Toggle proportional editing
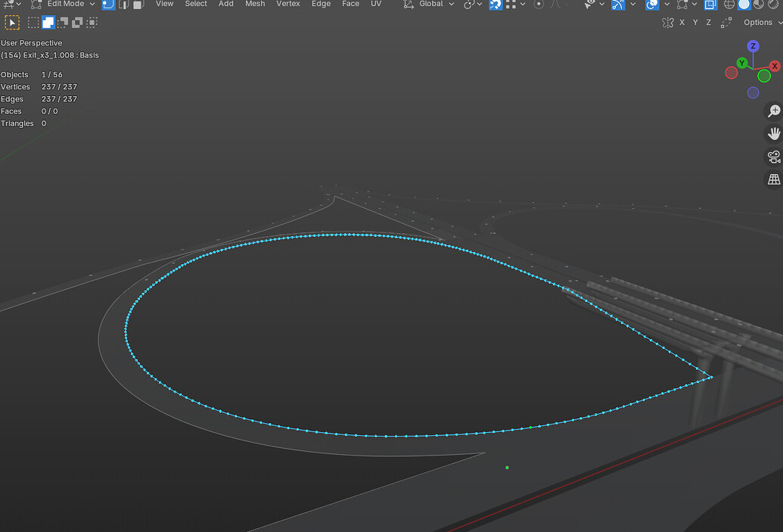 pyautogui.click(x=539, y=5)
